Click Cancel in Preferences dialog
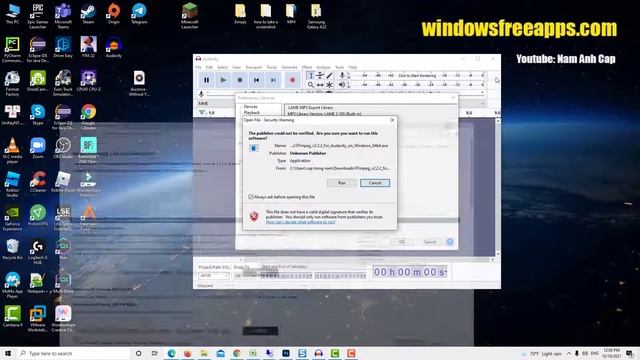Screen dimensions: 640x360 (429, 242)
